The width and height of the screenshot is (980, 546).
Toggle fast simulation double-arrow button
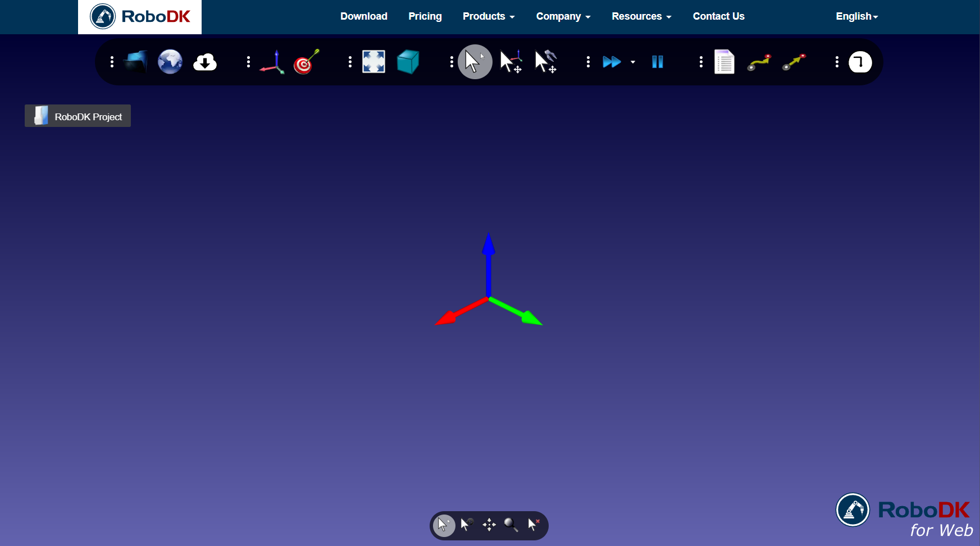pos(612,62)
